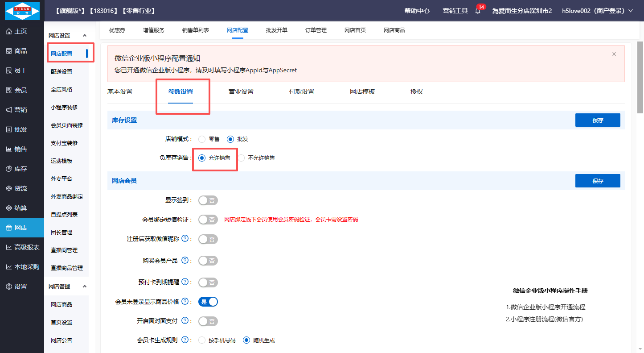Screen dimensions: 644x353
Task: Select 不允许销售 radio option
Action: 242,158
